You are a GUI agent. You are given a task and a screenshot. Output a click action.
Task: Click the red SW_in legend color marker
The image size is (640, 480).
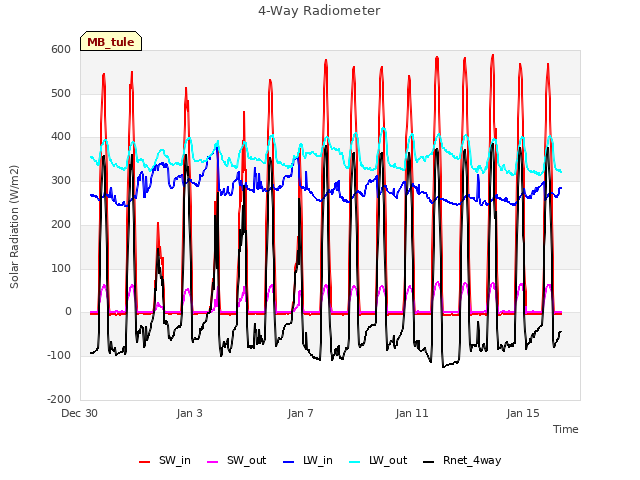(144, 462)
